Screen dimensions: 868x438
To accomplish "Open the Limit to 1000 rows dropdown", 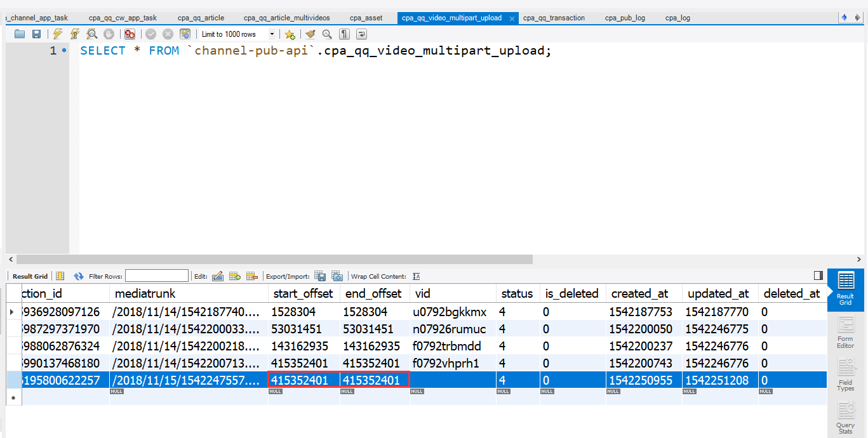I will click(272, 34).
